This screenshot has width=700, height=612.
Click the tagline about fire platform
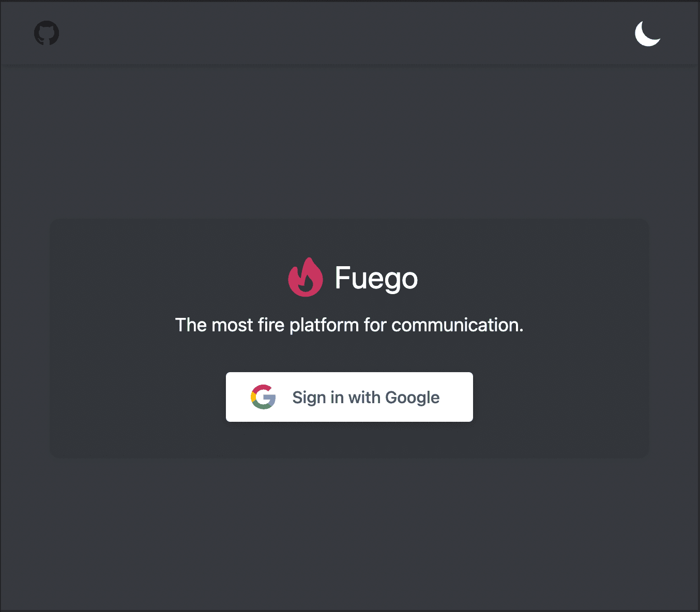point(349,325)
